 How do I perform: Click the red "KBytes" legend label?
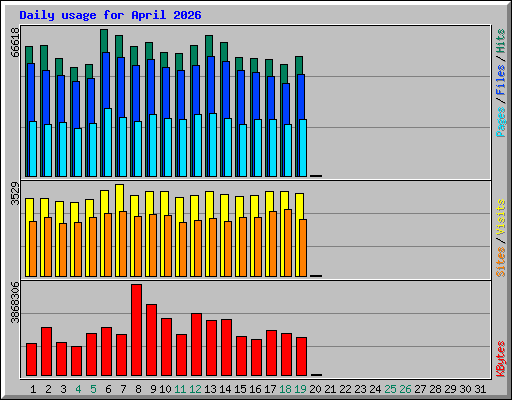[500, 359]
